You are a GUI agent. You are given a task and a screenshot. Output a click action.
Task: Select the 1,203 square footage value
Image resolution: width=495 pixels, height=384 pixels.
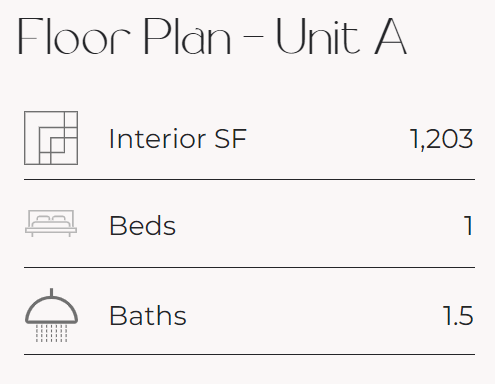(441, 139)
